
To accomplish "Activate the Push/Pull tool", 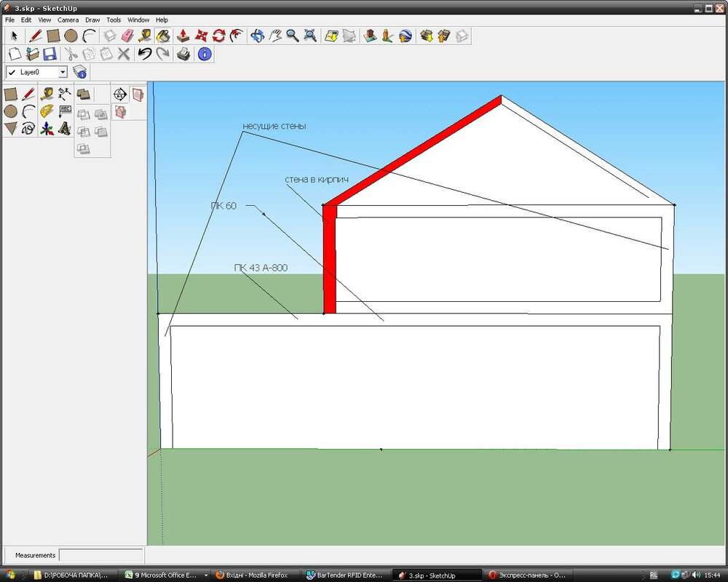I will coord(183,36).
